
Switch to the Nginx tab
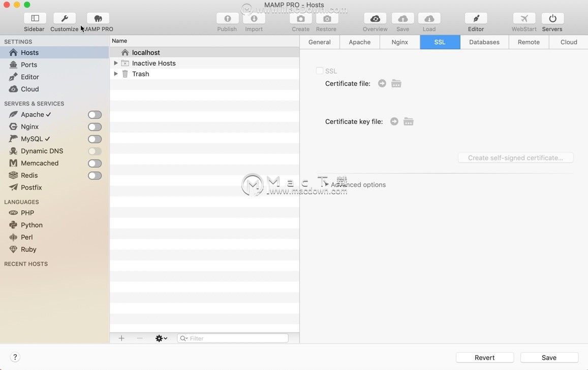pyautogui.click(x=400, y=42)
